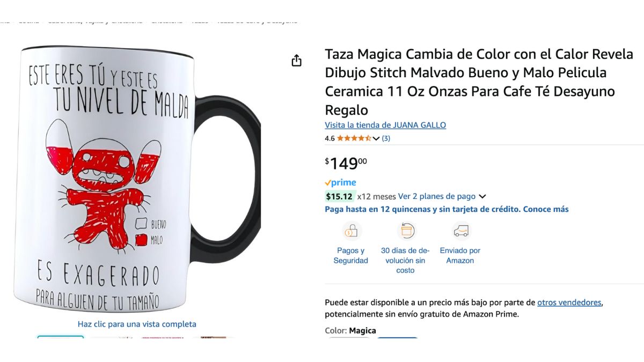The width and height of the screenshot is (644, 362).
Task: Click Conoce más link
Action: point(546,209)
